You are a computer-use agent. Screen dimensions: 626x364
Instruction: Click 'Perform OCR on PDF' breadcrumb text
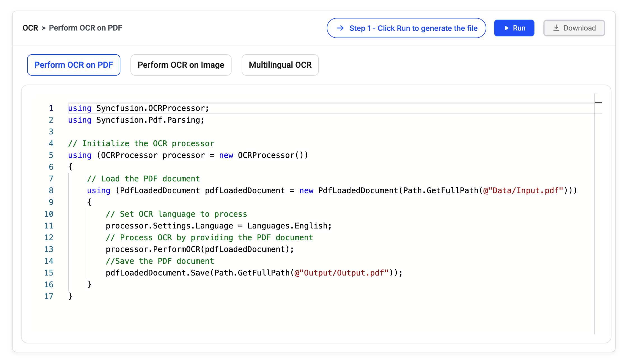85,28
